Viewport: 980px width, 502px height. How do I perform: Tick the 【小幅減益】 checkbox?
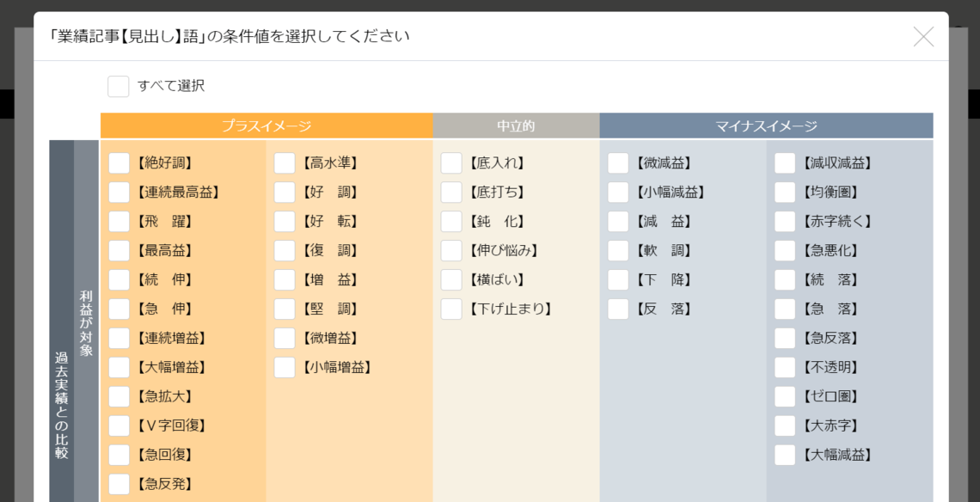pos(618,193)
